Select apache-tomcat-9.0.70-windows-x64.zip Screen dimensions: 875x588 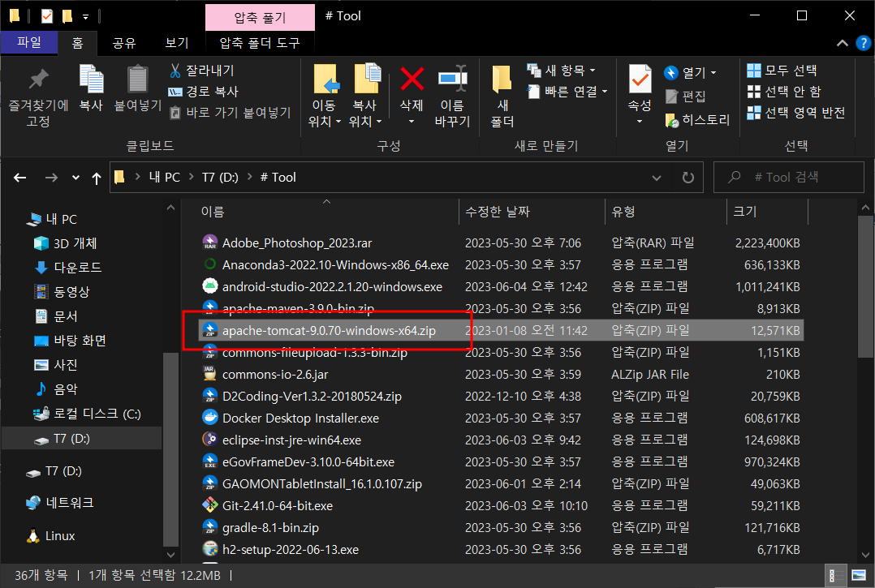tap(501, 331)
